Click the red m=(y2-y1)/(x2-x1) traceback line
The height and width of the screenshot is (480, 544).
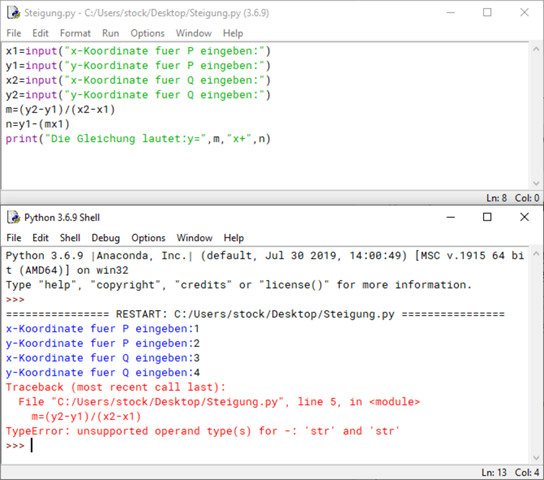coord(86,417)
